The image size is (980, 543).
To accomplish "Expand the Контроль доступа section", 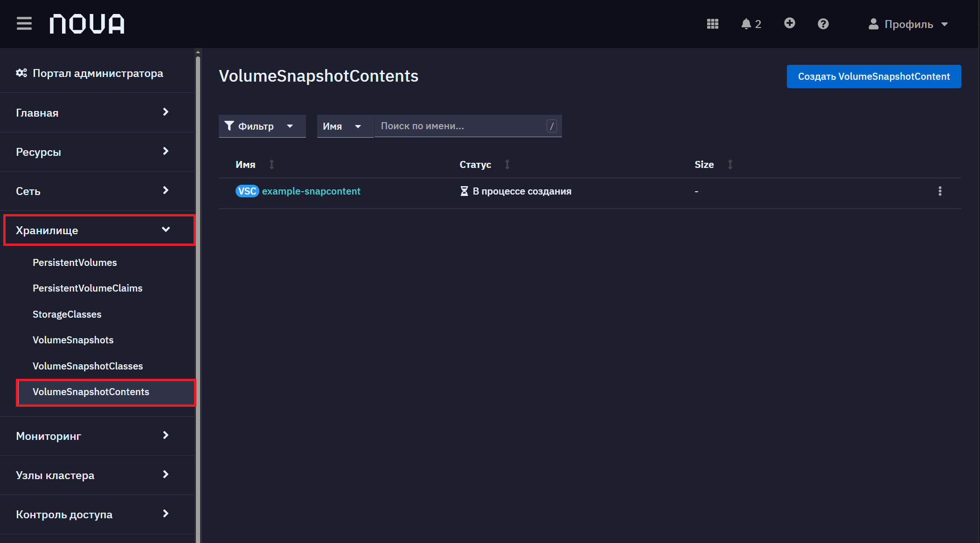I will pos(97,514).
